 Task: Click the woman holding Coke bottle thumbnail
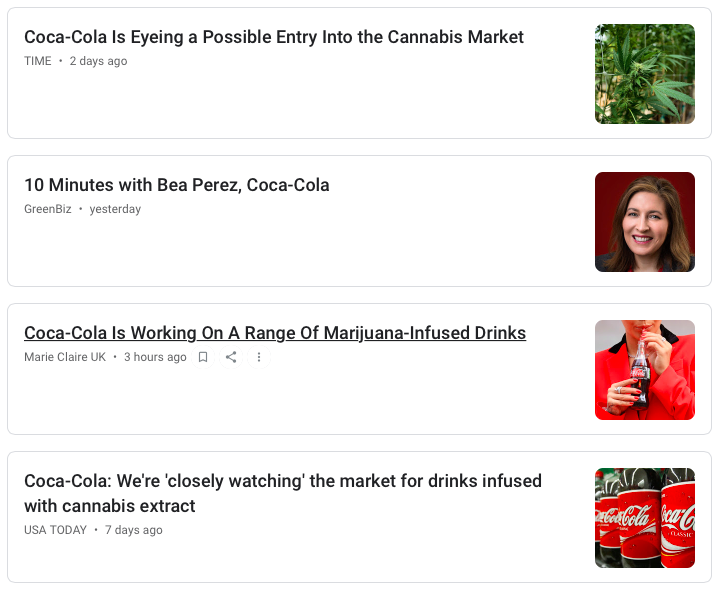point(644,370)
